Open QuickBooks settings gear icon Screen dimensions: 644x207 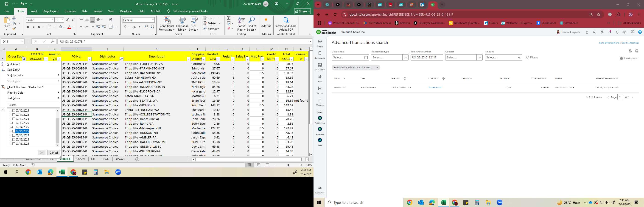(x=625, y=32)
